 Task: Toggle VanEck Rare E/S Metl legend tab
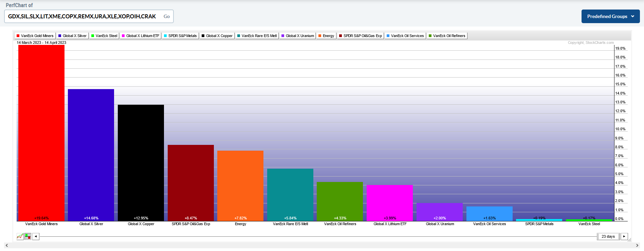point(257,36)
